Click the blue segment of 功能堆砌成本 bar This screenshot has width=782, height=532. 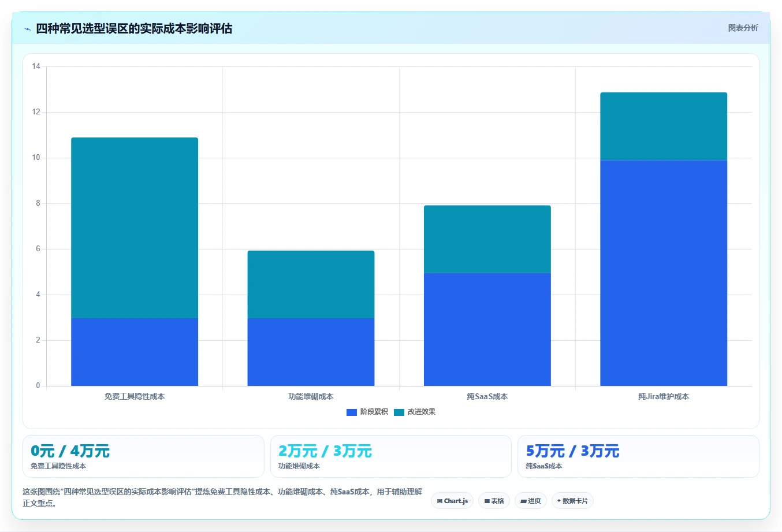(x=311, y=352)
